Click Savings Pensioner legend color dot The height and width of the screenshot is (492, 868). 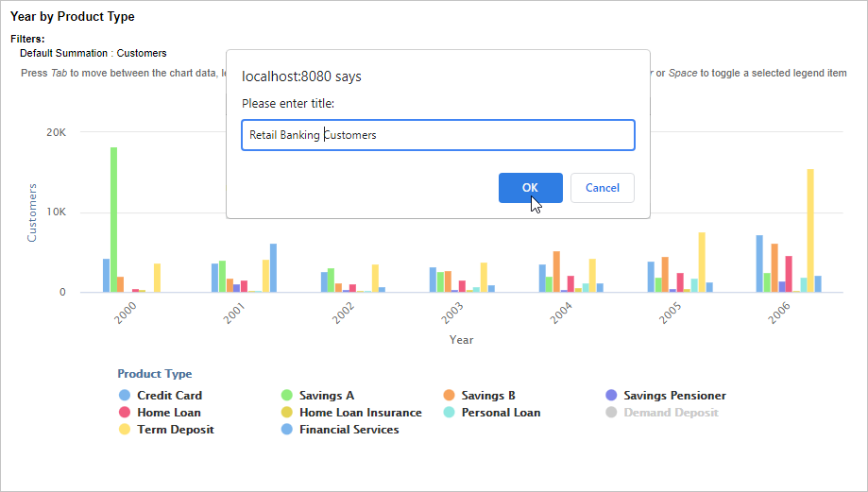pyautogui.click(x=611, y=396)
